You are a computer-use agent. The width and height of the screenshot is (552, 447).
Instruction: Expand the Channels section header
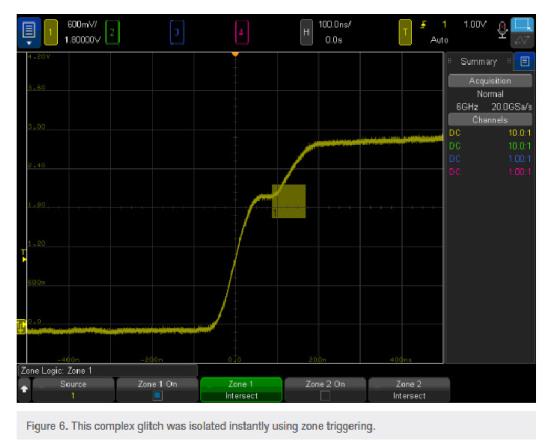coord(490,120)
